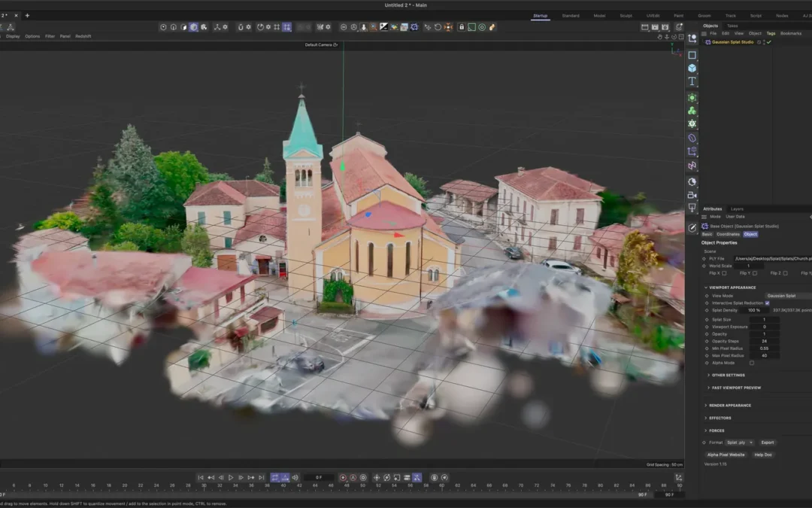
Task: Open the Layers tab
Action: point(737,209)
